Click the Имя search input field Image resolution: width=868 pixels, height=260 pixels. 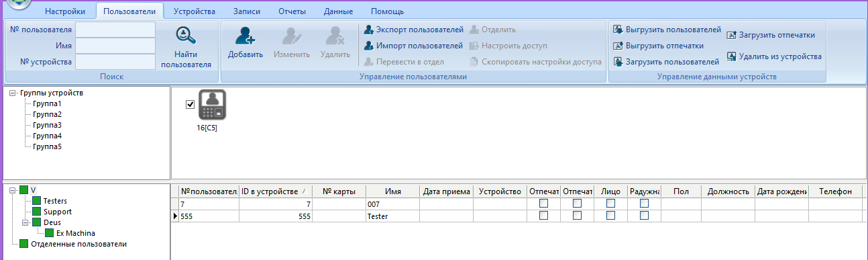tap(115, 46)
